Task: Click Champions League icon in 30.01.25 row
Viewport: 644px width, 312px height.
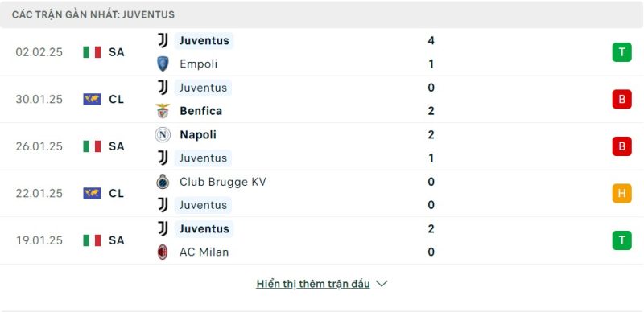Action: tap(92, 100)
